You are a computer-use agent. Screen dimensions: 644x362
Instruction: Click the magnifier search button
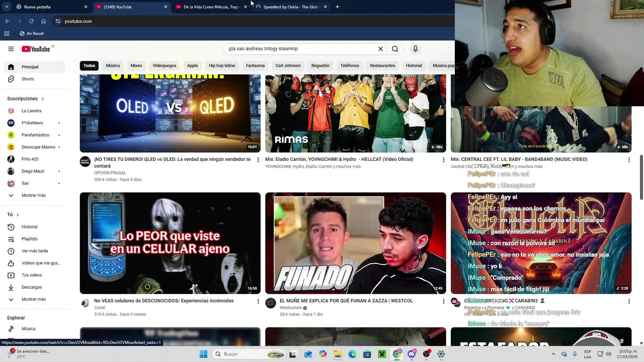click(x=395, y=49)
